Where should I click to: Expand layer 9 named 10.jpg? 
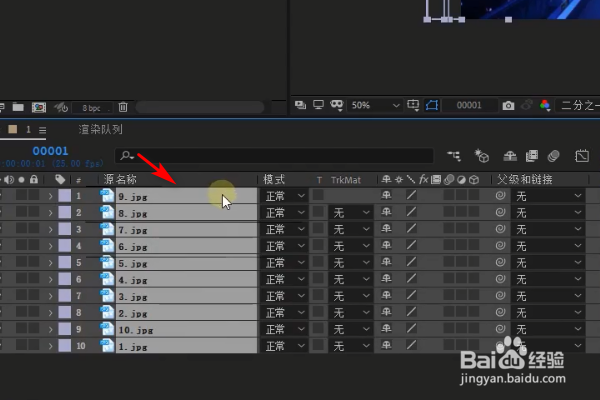50,329
